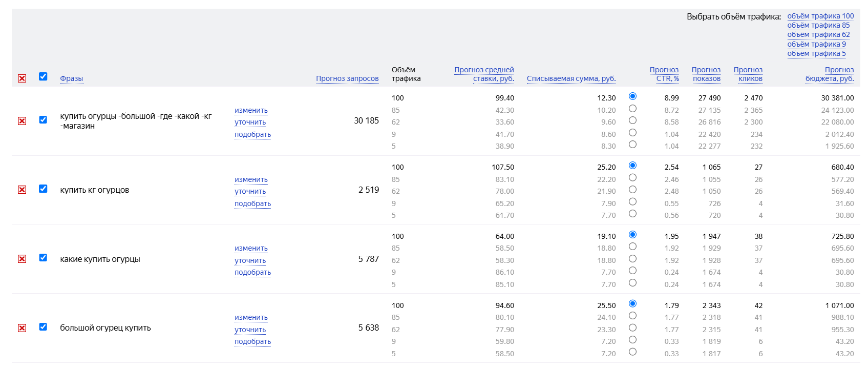Select traffic volume 62 radio for 'купить кг огурцов'
The width and height of the screenshot is (868, 368).
[x=632, y=190]
